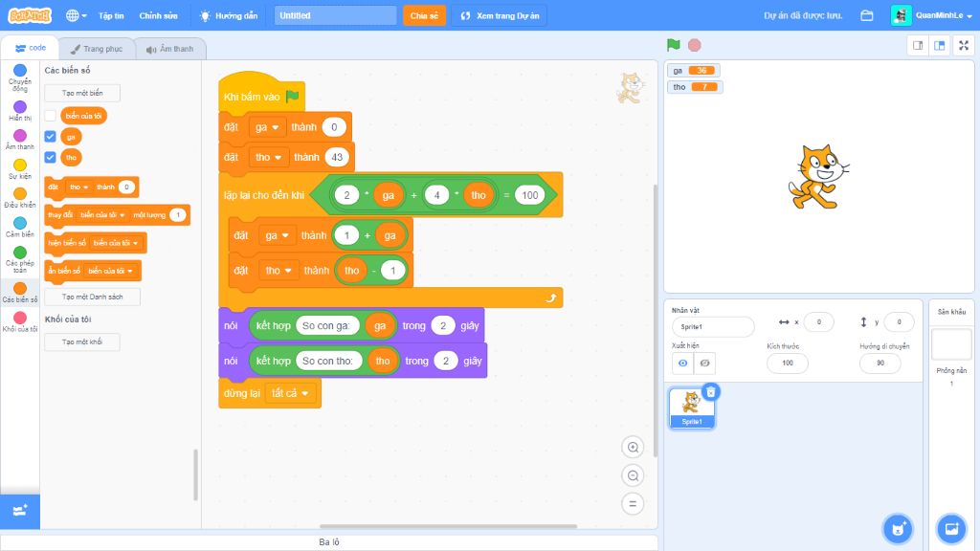980x551 pixels.
Task: Stop the project with the red stop button
Action: 695,45
